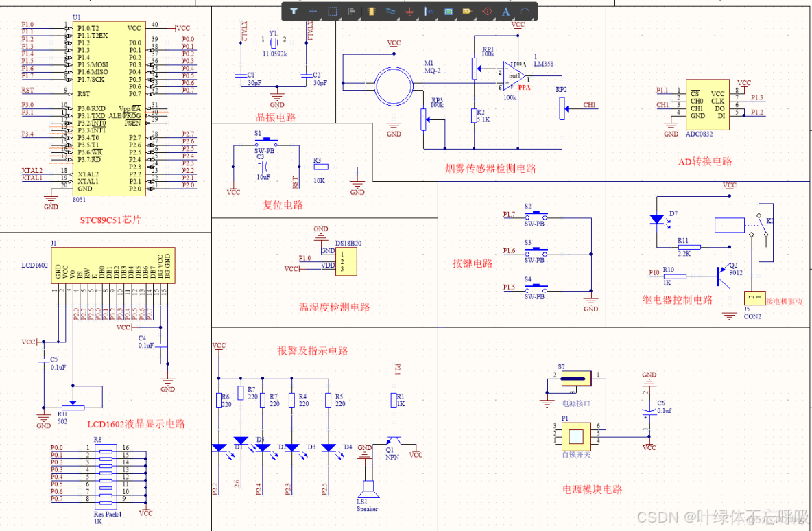Click the place arc tool
Image resolution: width=812 pixels, height=531 pixels.
(525, 12)
